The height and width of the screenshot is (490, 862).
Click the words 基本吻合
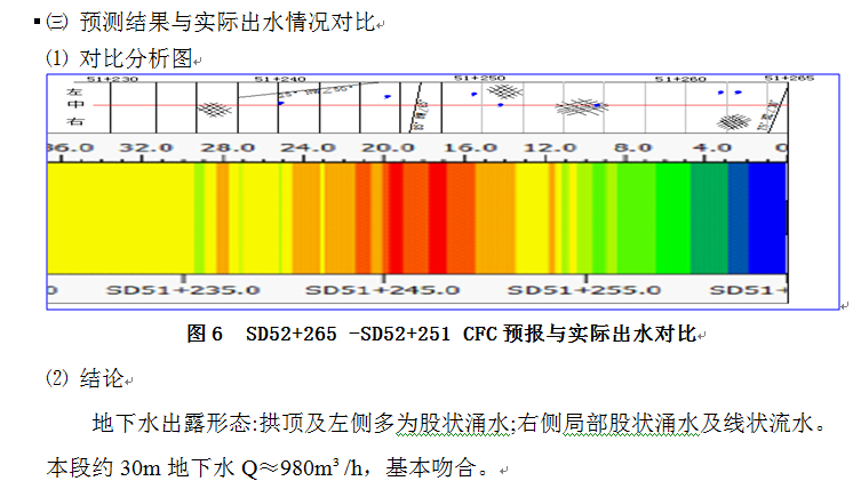click(430, 468)
